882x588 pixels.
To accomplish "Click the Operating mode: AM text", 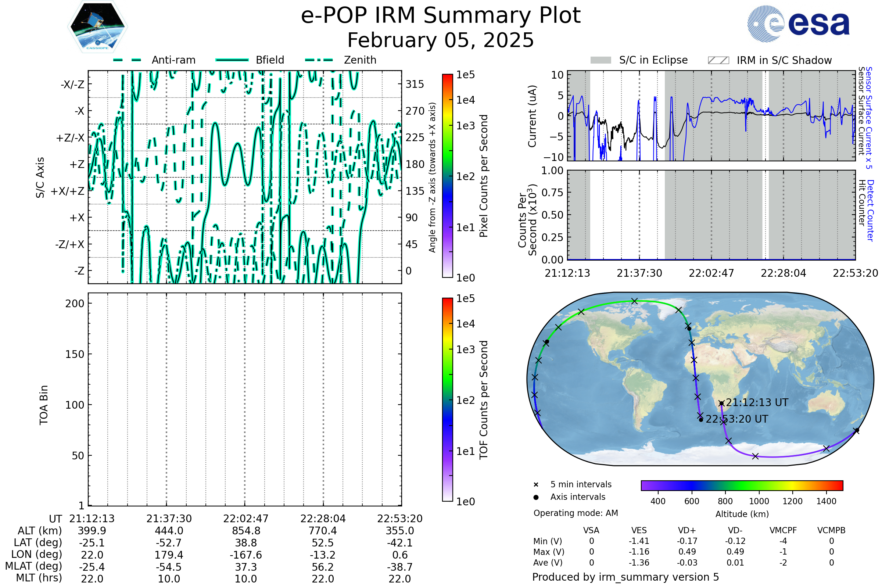I will (576, 513).
